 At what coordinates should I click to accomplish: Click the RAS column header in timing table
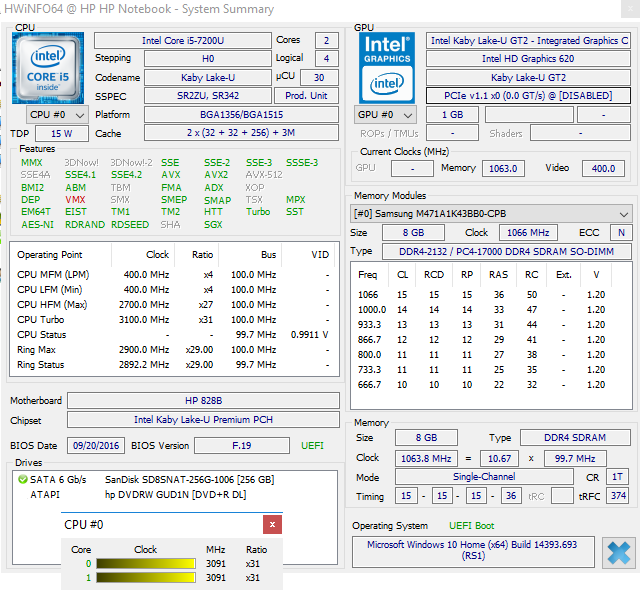click(x=498, y=275)
